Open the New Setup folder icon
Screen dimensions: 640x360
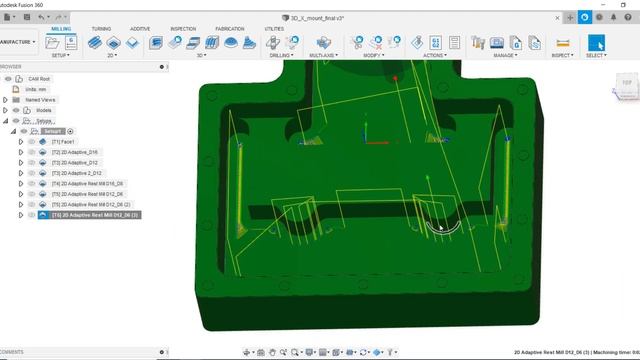(52, 43)
